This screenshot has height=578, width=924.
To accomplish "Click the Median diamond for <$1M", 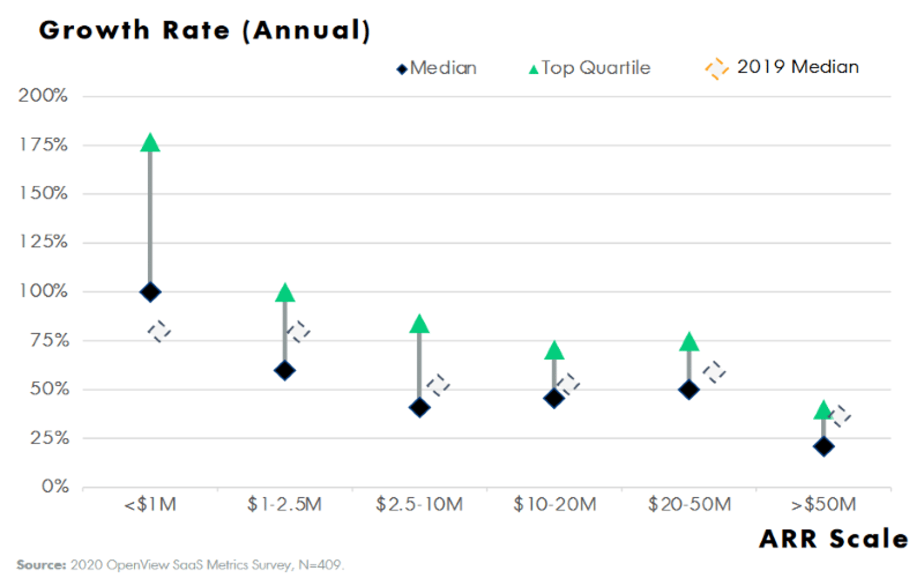I will 150,292.
